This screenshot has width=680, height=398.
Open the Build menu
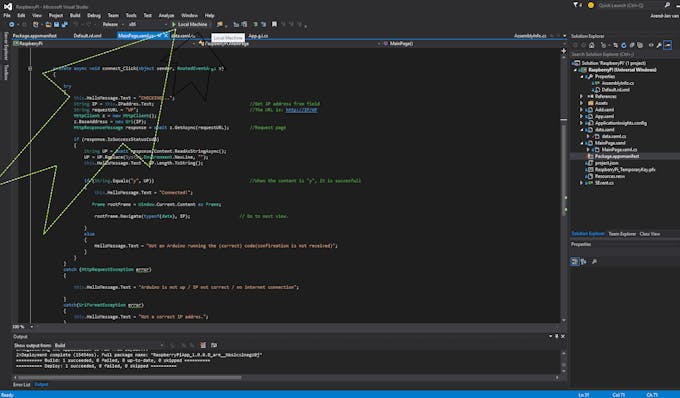click(x=75, y=15)
